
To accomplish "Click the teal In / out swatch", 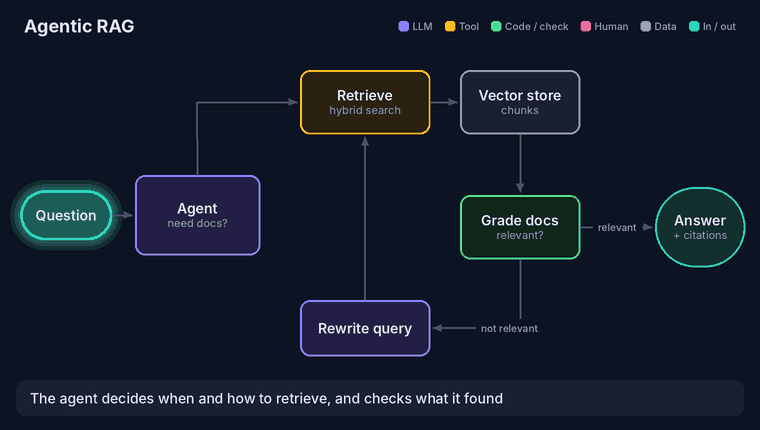I will pyautogui.click(x=694, y=26).
